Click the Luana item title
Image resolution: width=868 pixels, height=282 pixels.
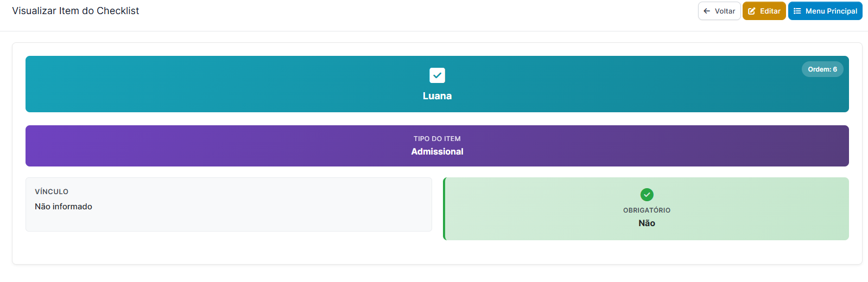[x=437, y=96]
